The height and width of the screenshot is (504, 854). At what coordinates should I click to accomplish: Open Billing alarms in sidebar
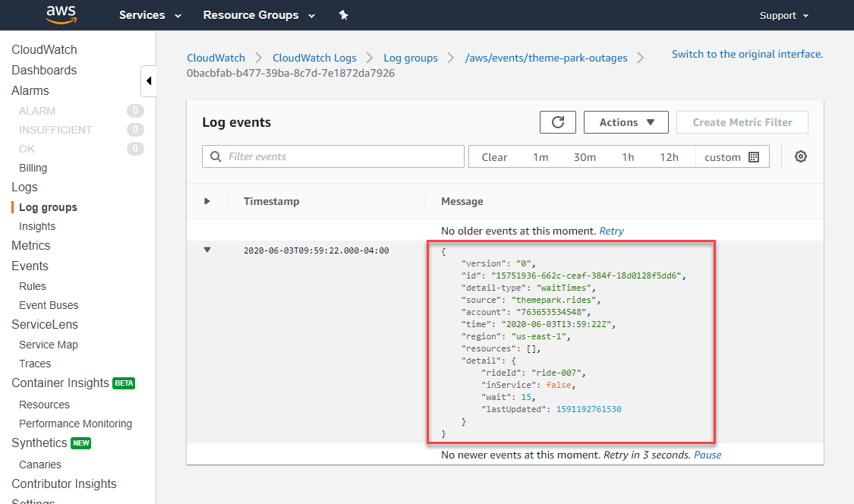click(x=33, y=168)
